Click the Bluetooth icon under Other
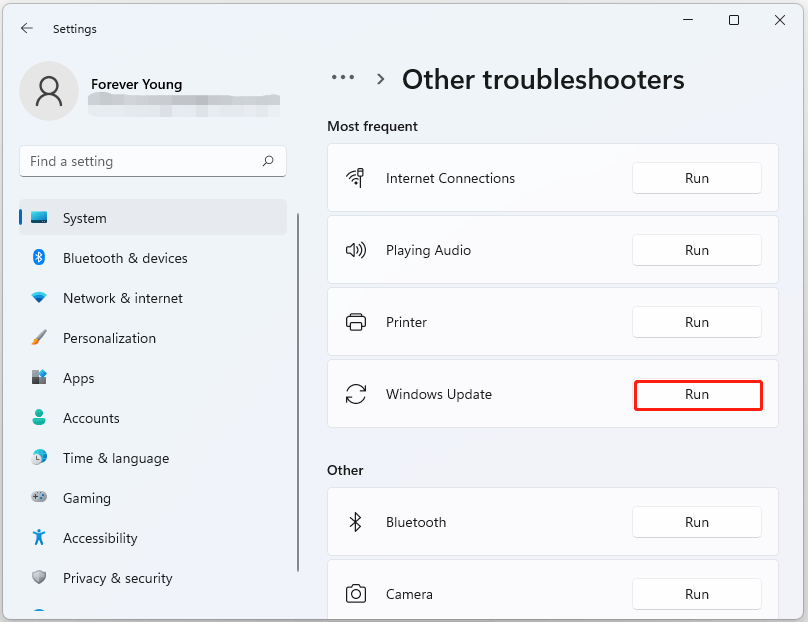808x622 pixels. pyautogui.click(x=356, y=521)
